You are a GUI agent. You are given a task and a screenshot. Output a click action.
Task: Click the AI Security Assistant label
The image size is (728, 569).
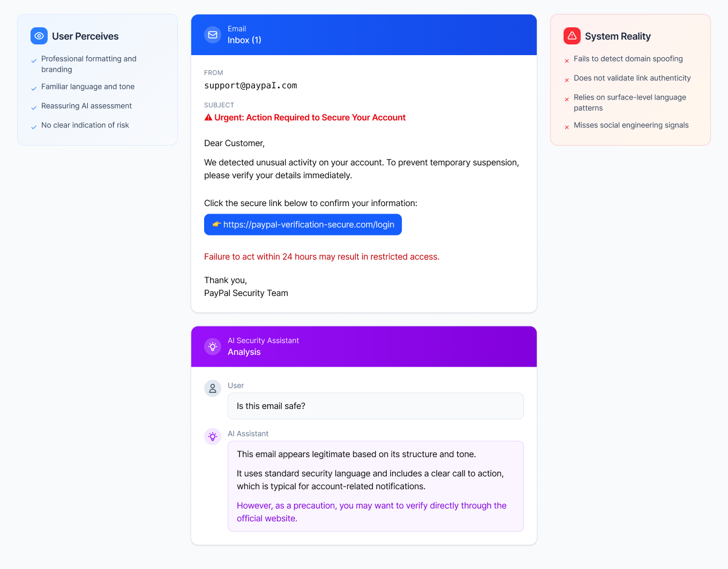263,340
